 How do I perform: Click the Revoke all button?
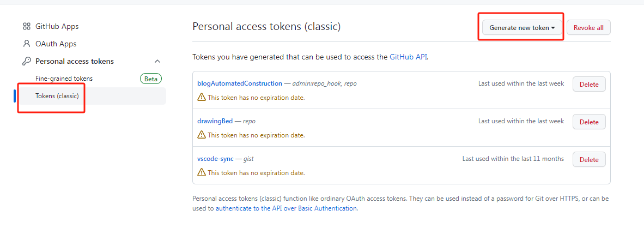(588, 27)
